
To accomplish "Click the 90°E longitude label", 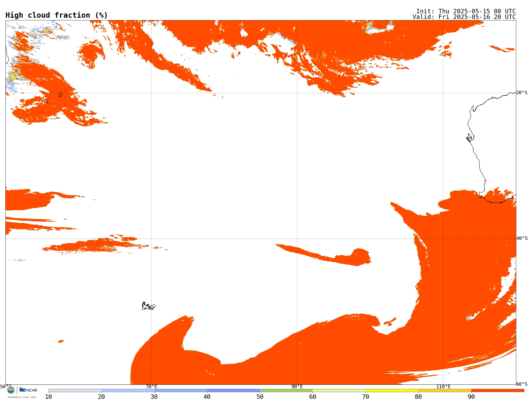I will pyautogui.click(x=297, y=387).
